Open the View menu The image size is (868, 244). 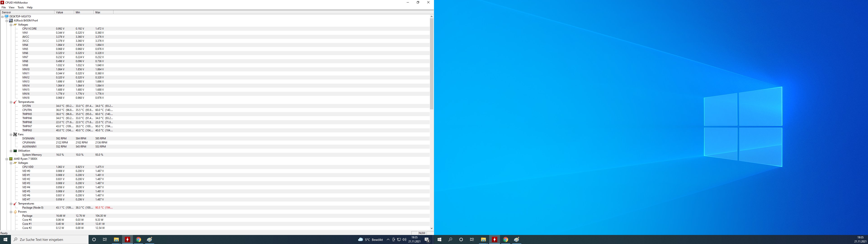point(12,7)
